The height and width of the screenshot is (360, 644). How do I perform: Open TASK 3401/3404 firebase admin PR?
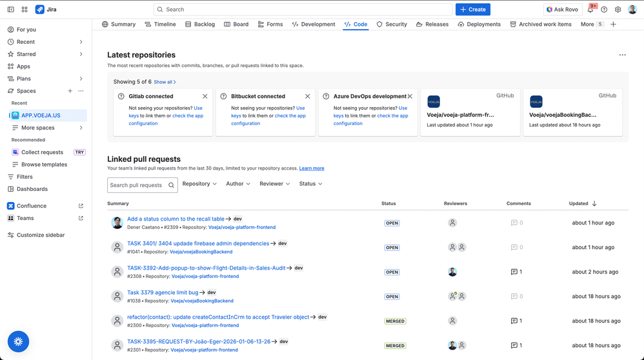coord(198,243)
